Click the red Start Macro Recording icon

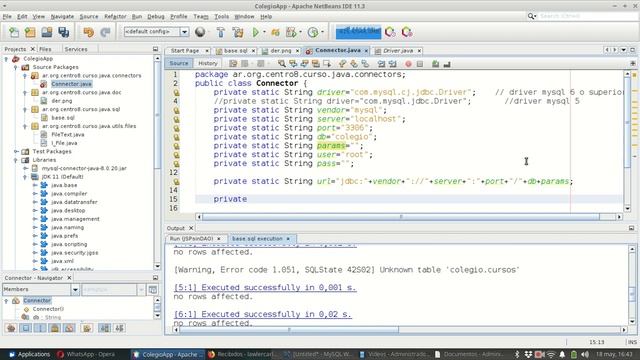point(408,64)
